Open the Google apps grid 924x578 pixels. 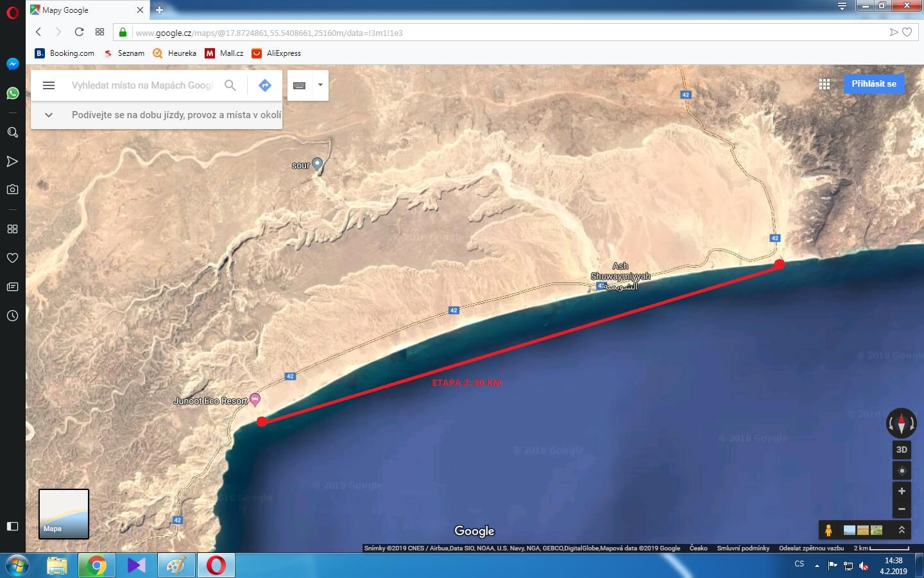pos(825,84)
